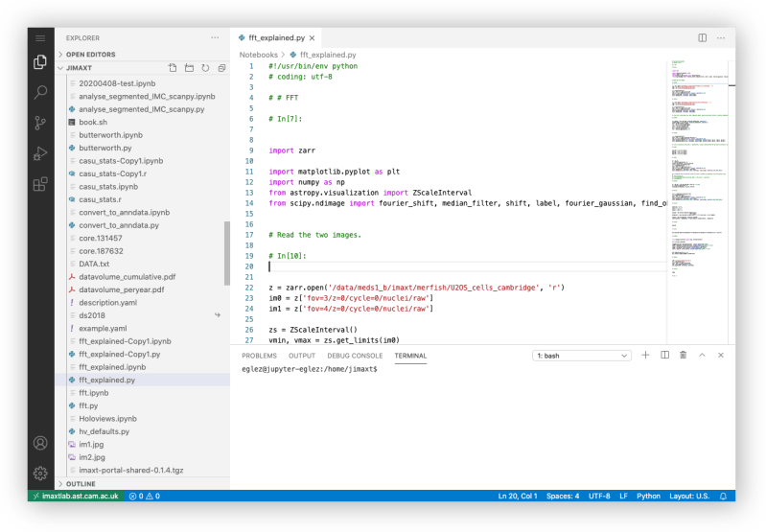Screen dimensions: 766x532
Task: Open the Manage gear settings icon
Action: coord(40,473)
